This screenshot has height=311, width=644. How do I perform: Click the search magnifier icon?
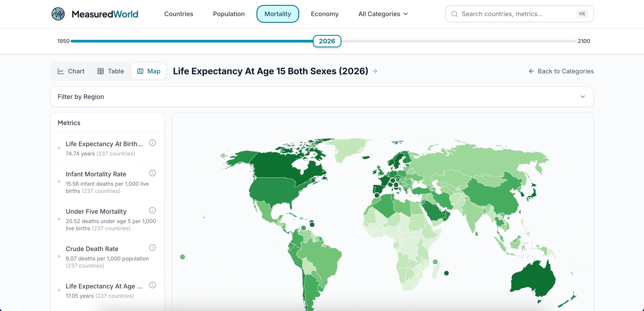455,14
